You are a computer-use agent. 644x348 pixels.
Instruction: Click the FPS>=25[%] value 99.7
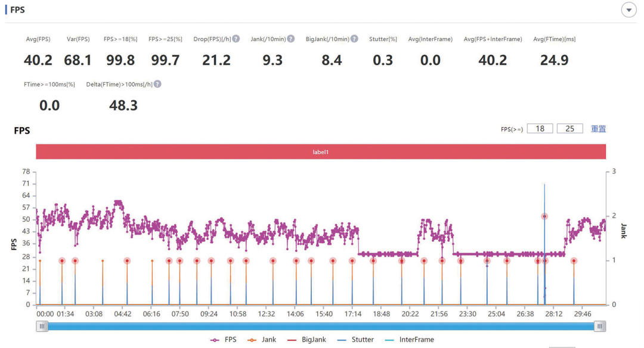point(165,60)
